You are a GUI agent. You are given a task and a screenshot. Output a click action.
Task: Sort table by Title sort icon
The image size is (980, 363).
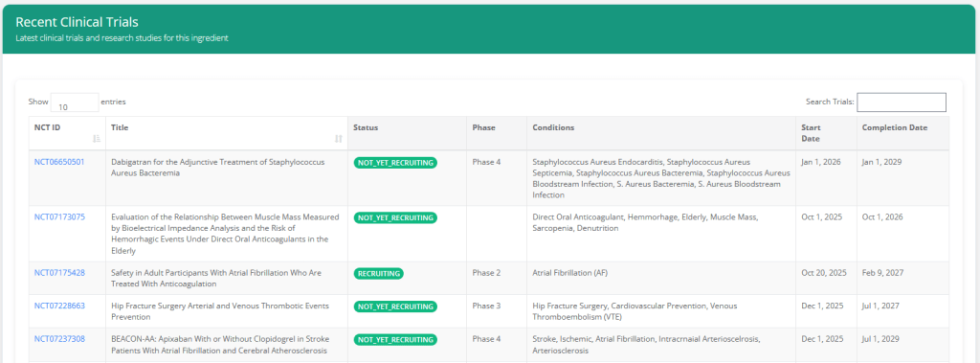[339, 138]
